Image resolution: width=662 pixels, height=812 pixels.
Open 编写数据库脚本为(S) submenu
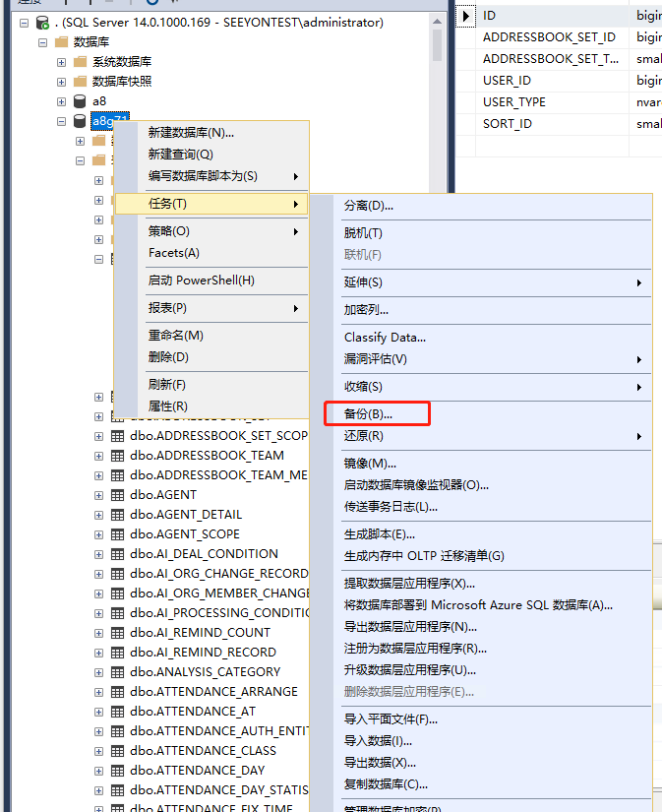pyautogui.click(x=211, y=176)
